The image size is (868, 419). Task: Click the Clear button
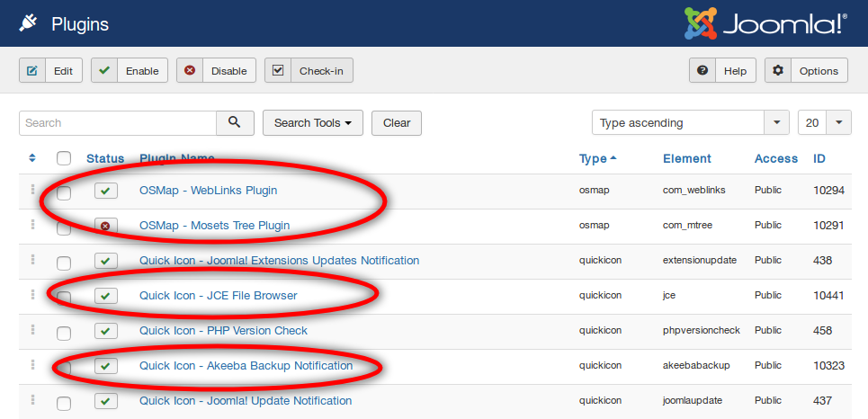click(397, 123)
